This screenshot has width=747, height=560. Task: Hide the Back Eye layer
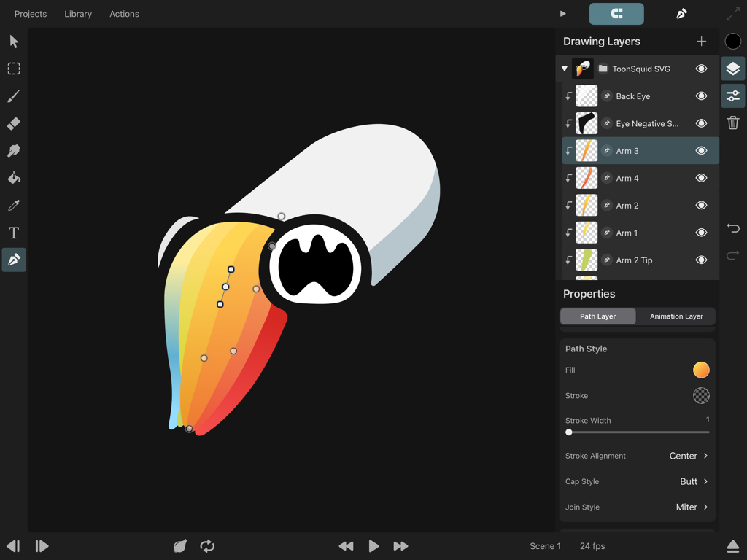coord(701,96)
